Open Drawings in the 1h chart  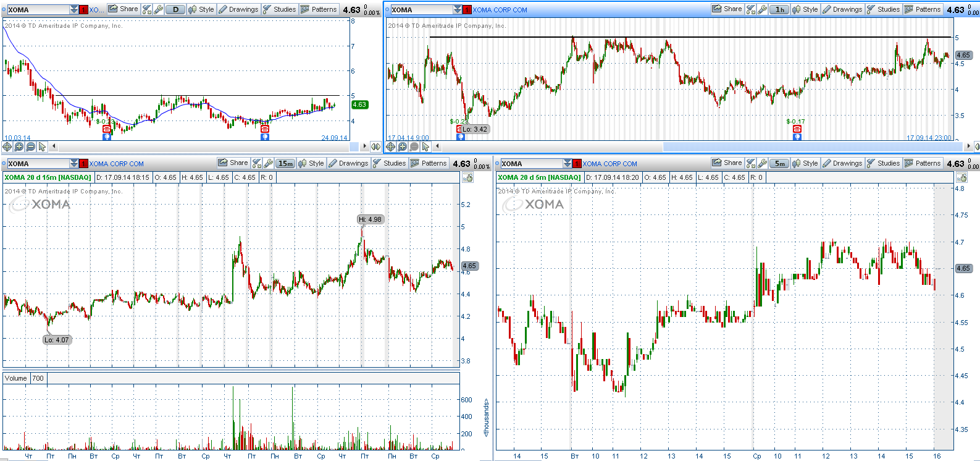click(x=842, y=9)
